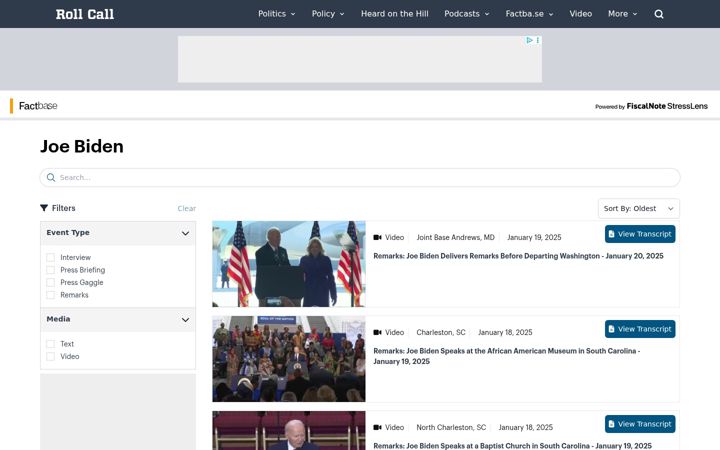Click the search field magnifier icon
This screenshot has width=720, height=450.
click(x=51, y=177)
